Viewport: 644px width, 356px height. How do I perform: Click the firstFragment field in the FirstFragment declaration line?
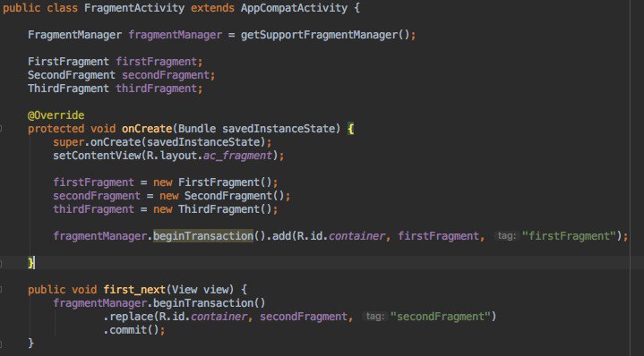(x=157, y=62)
